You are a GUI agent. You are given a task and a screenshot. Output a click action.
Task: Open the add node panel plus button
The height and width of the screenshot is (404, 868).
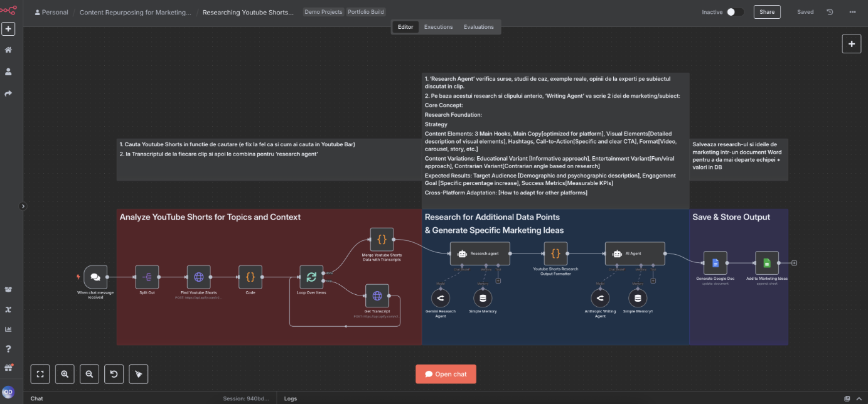851,44
